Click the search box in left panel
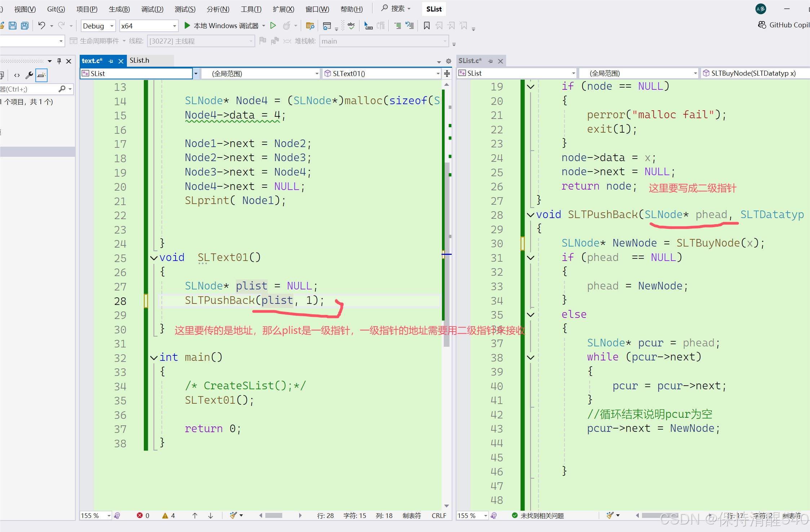810x532 pixels. (x=29, y=89)
